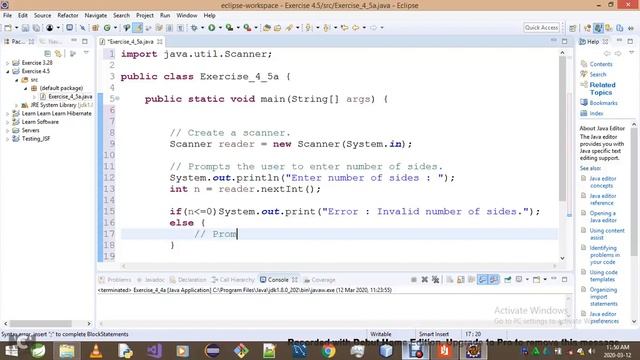Open Package Explorer view menu dropdown
The width and height of the screenshot is (640, 360).
86,53
